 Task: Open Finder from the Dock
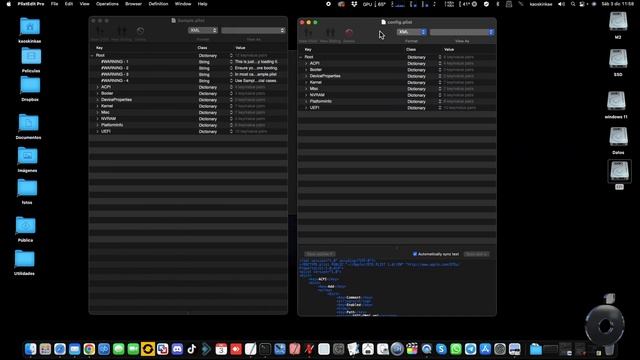pos(31,349)
